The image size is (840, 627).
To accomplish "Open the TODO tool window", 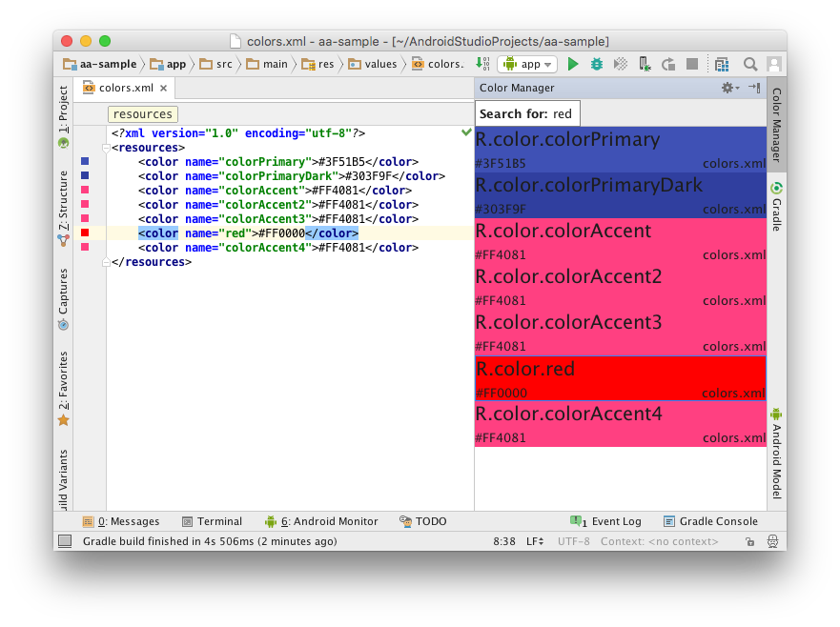I will coord(423,521).
